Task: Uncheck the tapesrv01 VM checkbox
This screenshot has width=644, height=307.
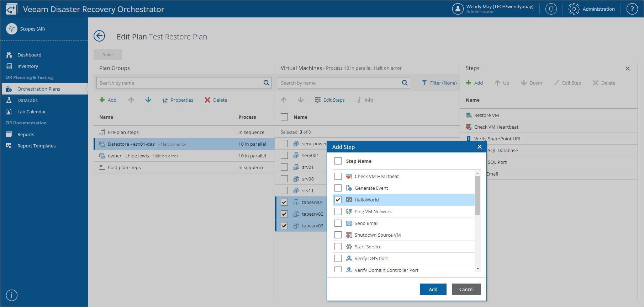Action: coord(284,202)
